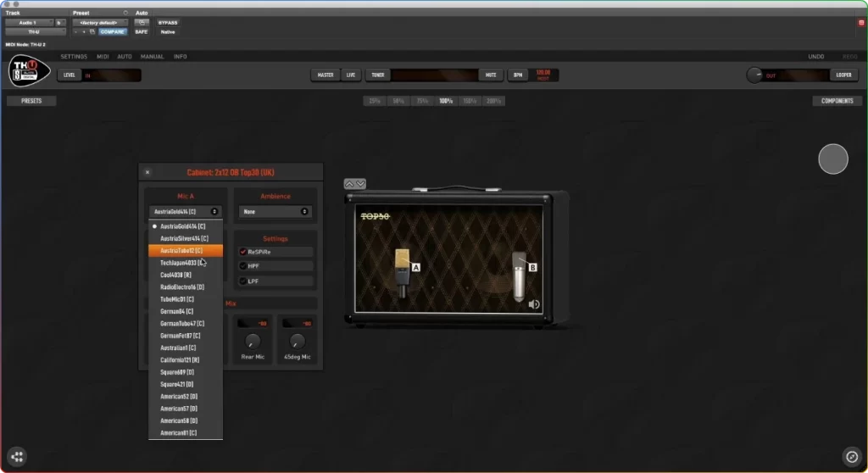
Task: Click the LOOPER button
Action: tap(843, 75)
